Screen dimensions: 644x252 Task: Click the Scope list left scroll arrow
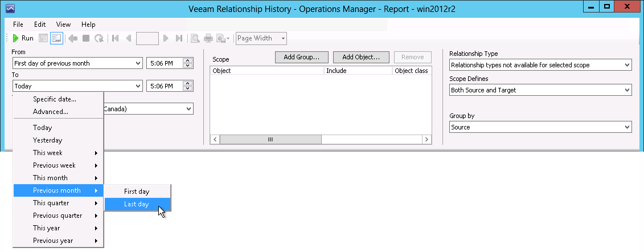coord(215,140)
